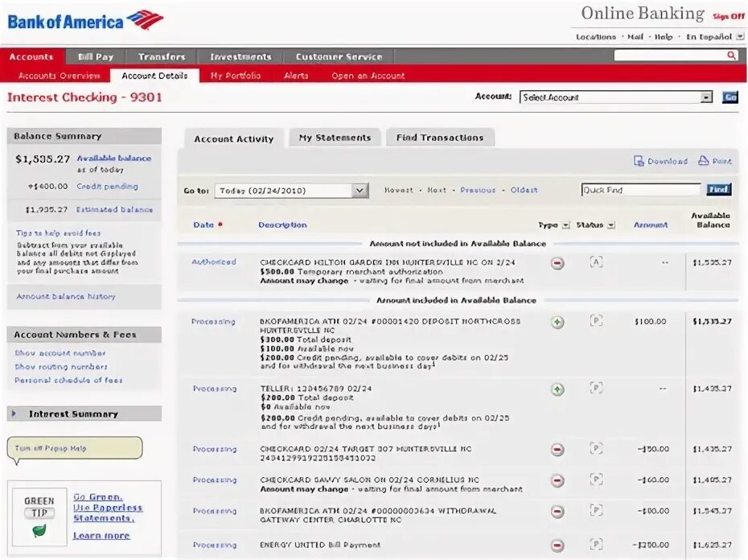Click the Estimated balance link
This screenshot has width=748, height=560.
114,209
